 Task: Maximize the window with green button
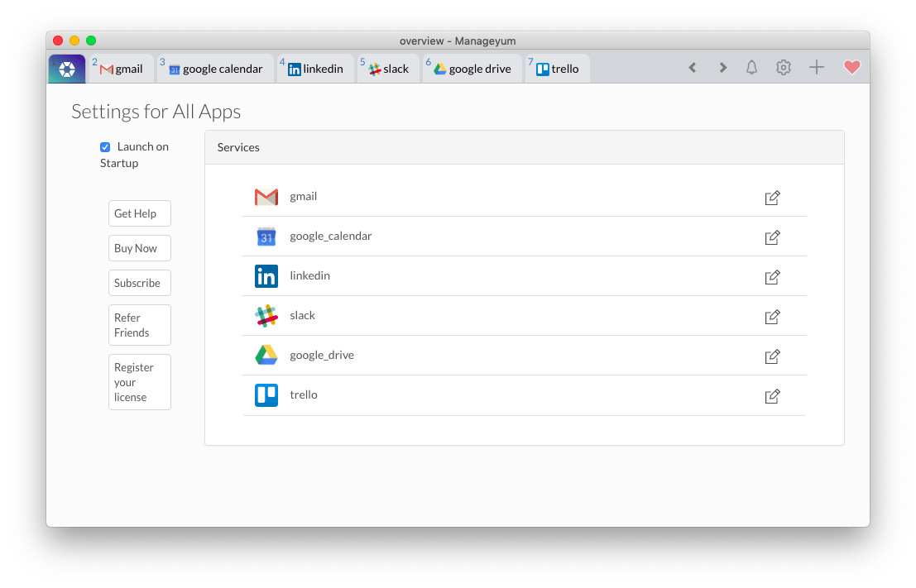[x=91, y=41]
